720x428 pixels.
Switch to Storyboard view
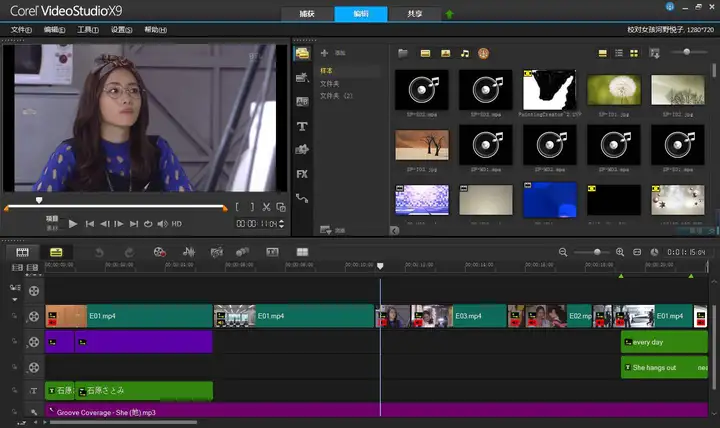(x=22, y=252)
